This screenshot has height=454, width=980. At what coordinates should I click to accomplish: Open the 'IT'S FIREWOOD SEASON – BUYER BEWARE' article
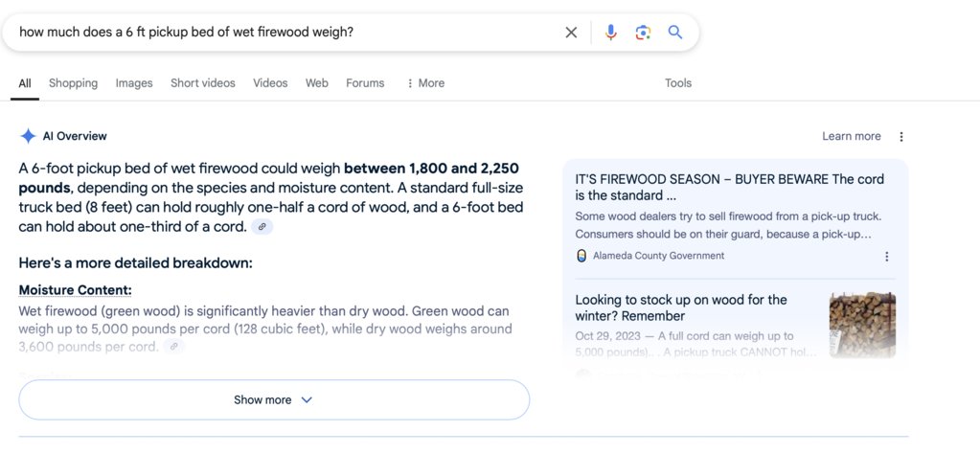pos(729,188)
